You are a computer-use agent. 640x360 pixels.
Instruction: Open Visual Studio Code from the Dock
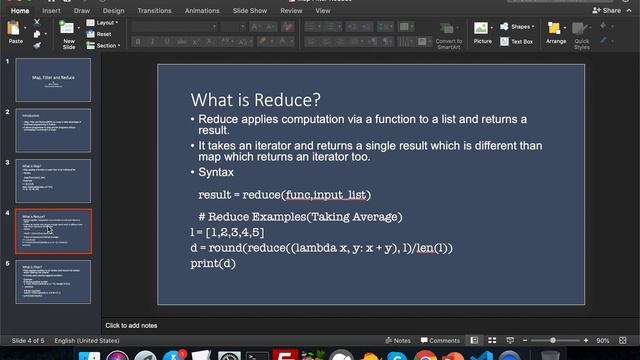pos(482,356)
